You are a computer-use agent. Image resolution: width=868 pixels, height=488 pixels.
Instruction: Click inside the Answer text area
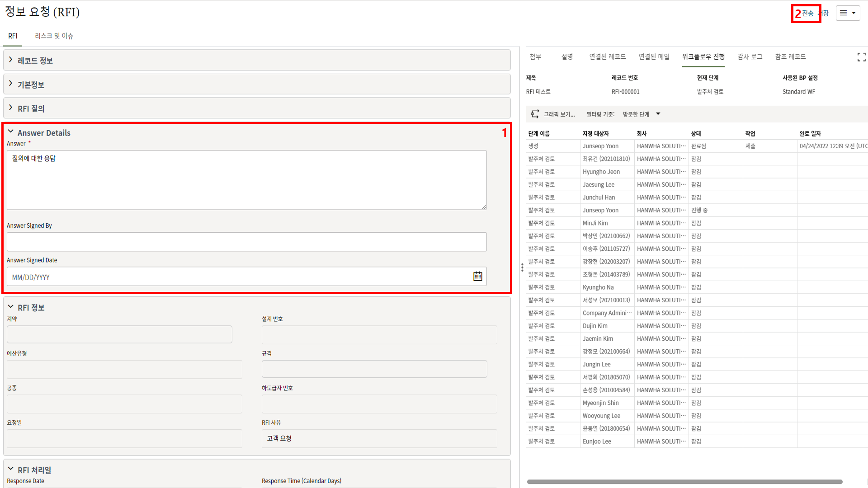246,181
